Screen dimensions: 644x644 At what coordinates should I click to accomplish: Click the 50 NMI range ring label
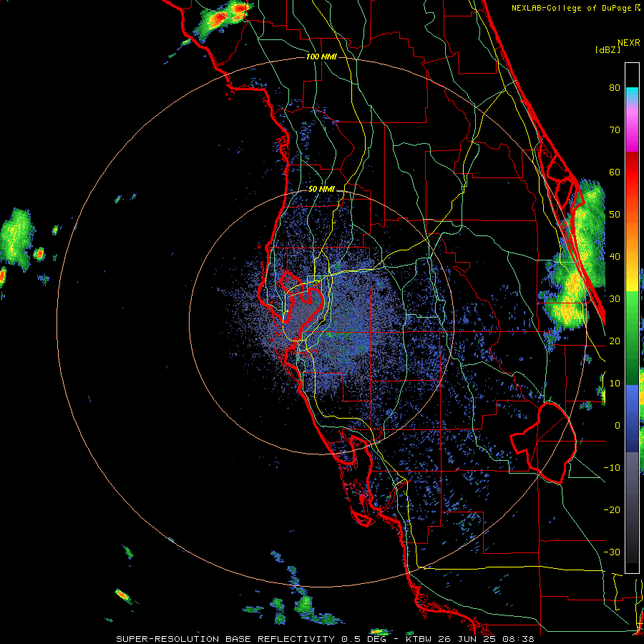[x=321, y=190]
